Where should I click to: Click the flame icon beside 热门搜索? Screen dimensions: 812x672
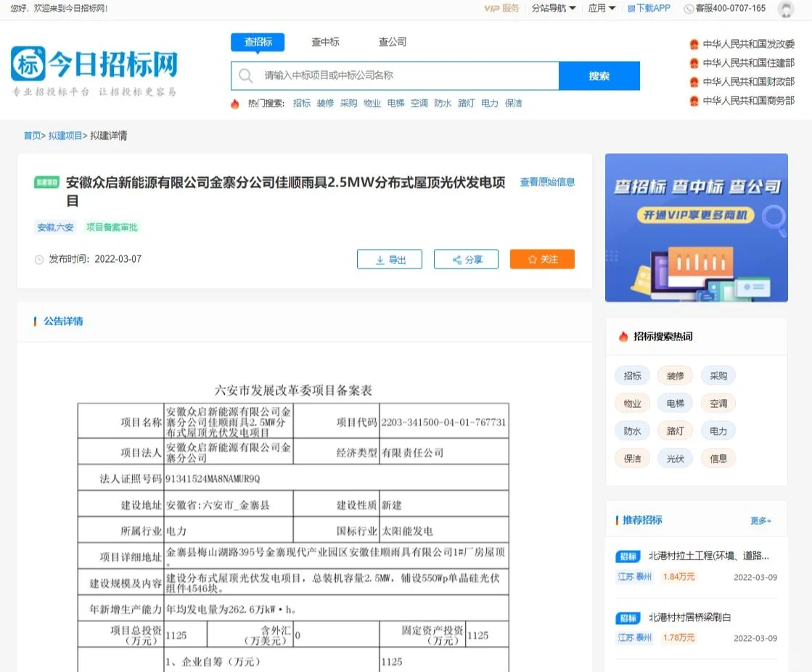[235, 103]
